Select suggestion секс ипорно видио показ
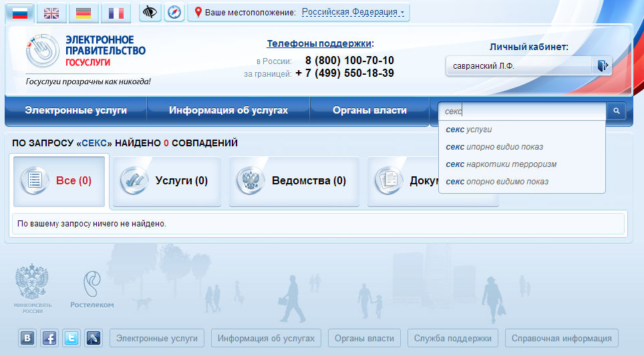 click(x=522, y=146)
